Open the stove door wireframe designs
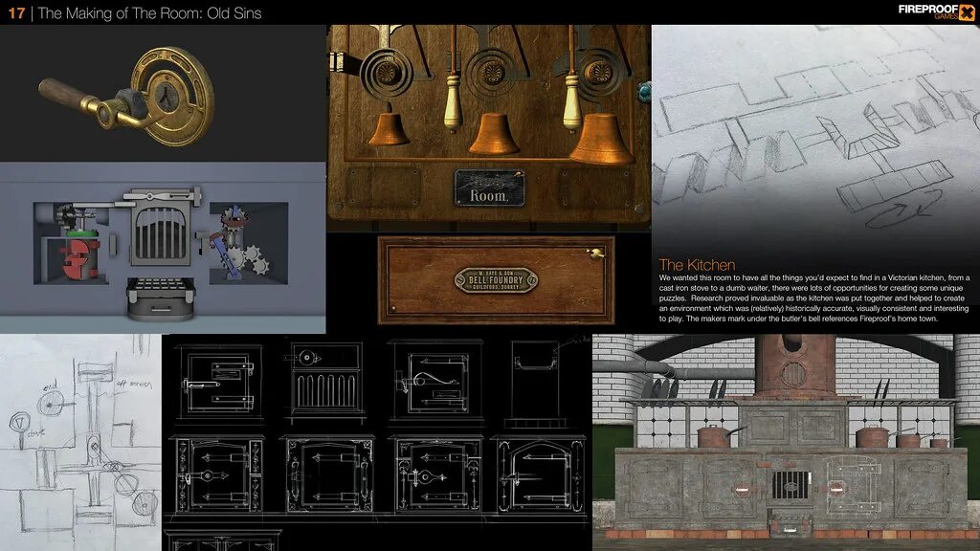The width and height of the screenshot is (980, 551). (376, 442)
